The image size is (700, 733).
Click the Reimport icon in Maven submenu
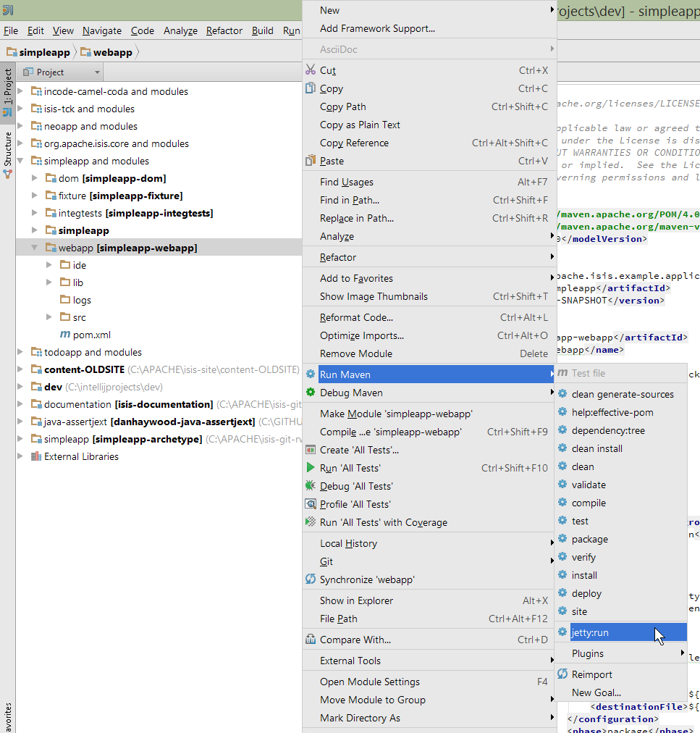(562, 674)
